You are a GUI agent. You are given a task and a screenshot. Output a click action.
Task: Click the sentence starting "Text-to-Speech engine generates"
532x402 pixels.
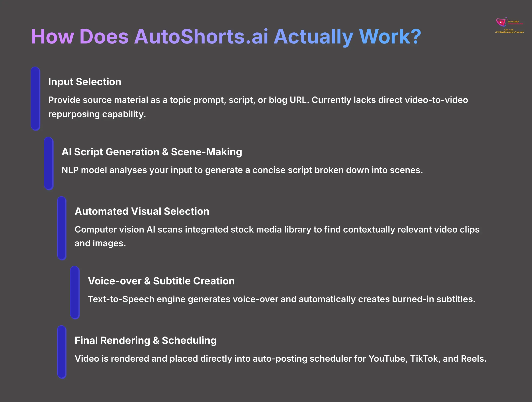282,299
